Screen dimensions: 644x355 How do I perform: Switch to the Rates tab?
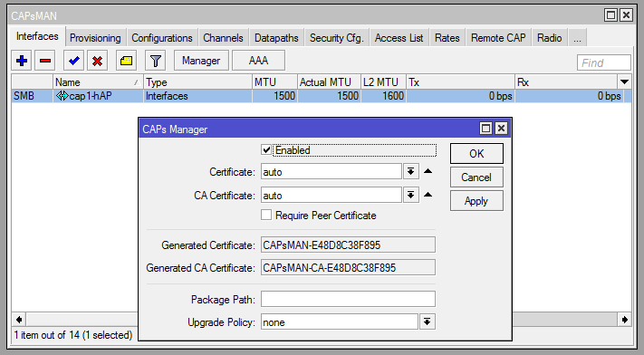coord(447,38)
